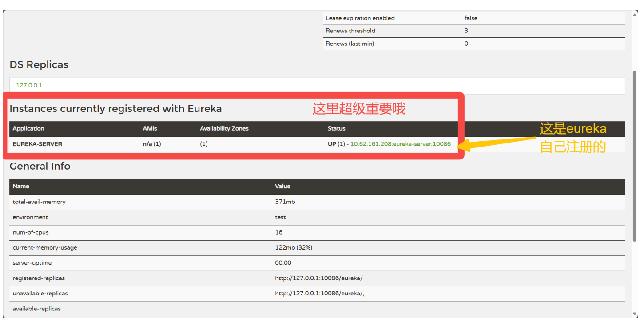Select the unavailable-replicas row label

40,294
